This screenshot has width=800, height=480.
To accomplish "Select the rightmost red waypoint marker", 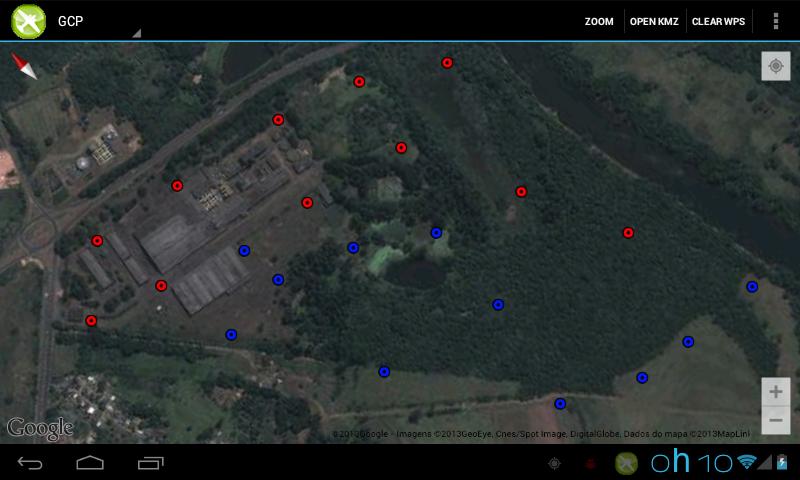I will point(628,233).
